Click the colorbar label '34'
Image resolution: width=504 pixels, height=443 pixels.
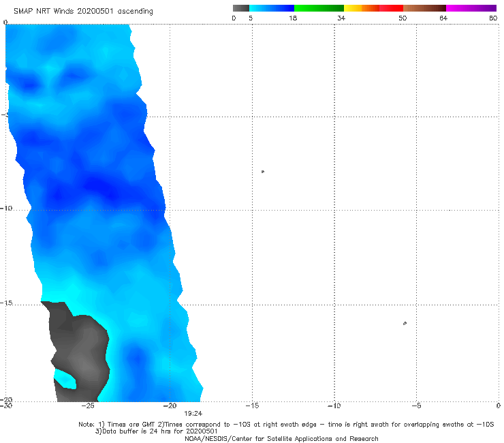(341, 18)
